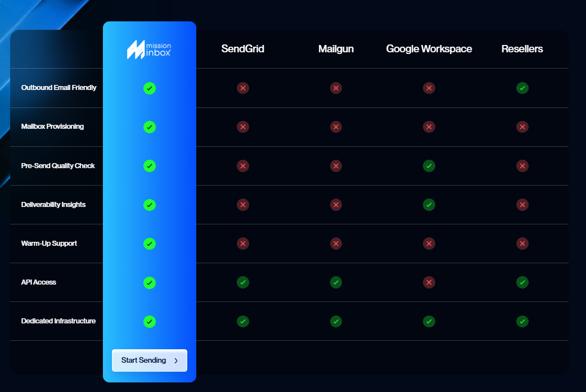Click Resellers X icon for Warm-Up Support
This screenshot has height=392, width=586.
[x=522, y=244]
